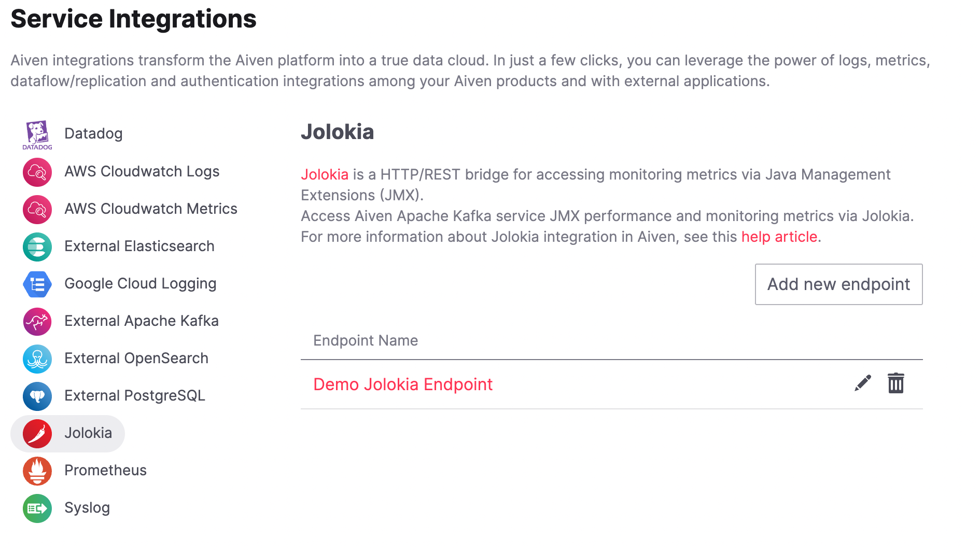Image resolution: width=980 pixels, height=550 pixels.
Task: Delete Demo Jolokia Endpoint using trash icon
Action: pyautogui.click(x=897, y=383)
